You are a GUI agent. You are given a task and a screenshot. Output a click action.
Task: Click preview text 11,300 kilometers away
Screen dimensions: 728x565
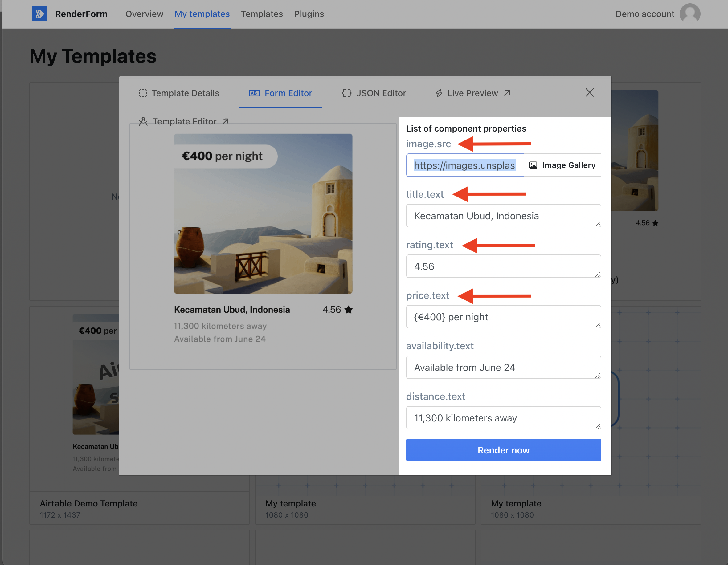[x=220, y=326]
